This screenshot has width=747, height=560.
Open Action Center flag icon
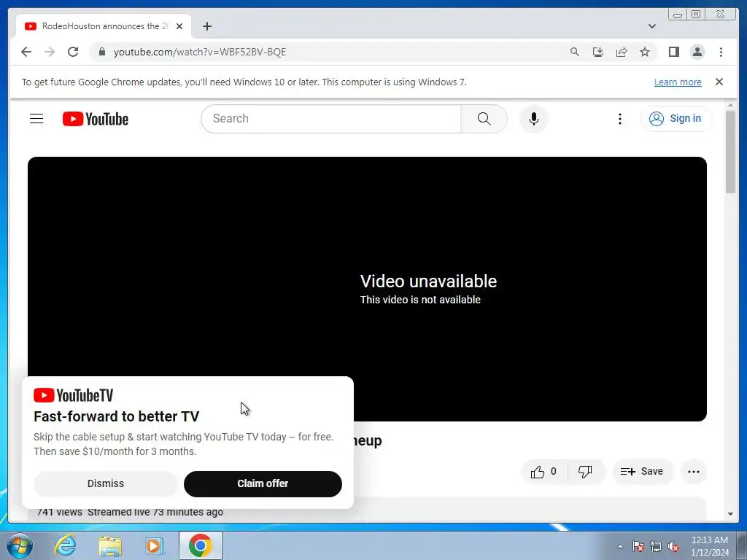tap(638, 547)
